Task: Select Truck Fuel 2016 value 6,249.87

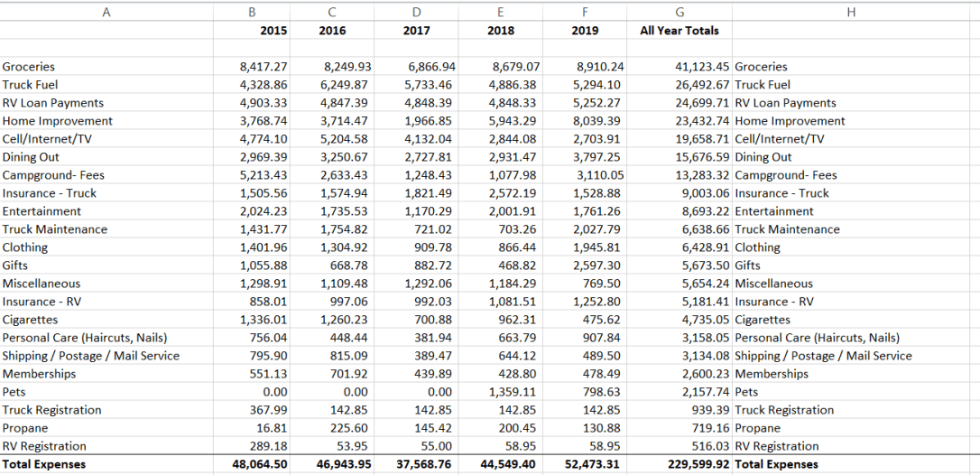Action: point(346,85)
